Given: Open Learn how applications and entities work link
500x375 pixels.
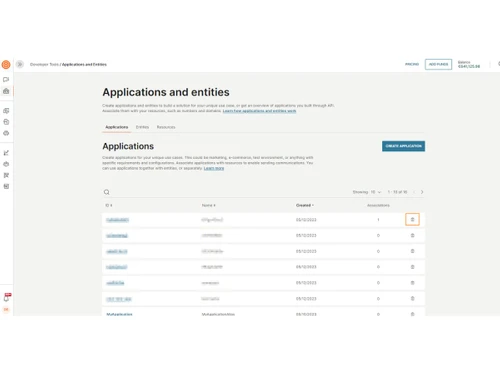Looking at the screenshot, I should point(259,111).
